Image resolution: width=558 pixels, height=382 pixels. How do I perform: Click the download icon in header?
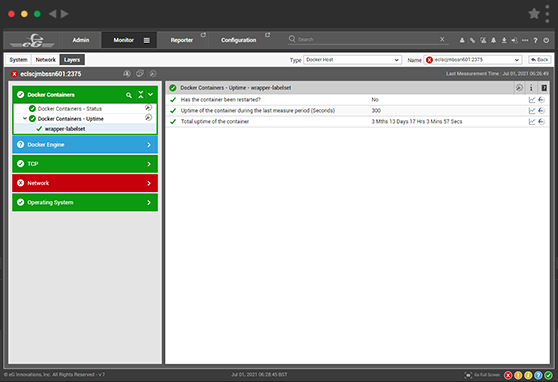click(x=504, y=40)
